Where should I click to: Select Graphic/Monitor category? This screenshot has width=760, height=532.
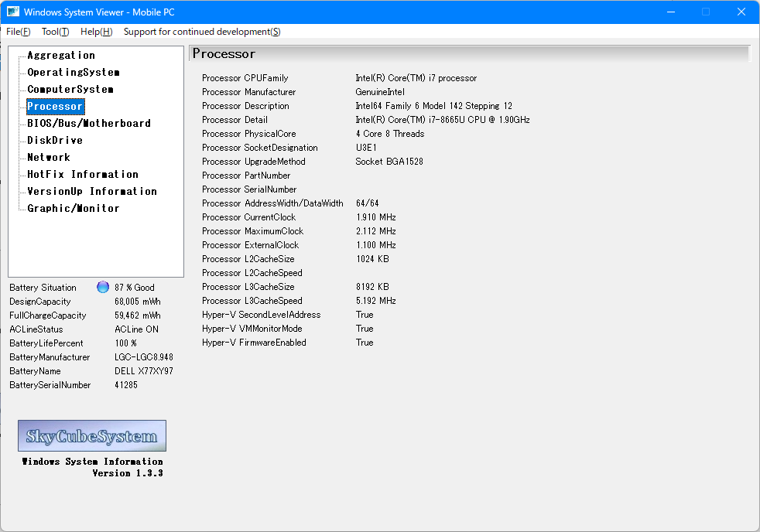(x=74, y=209)
